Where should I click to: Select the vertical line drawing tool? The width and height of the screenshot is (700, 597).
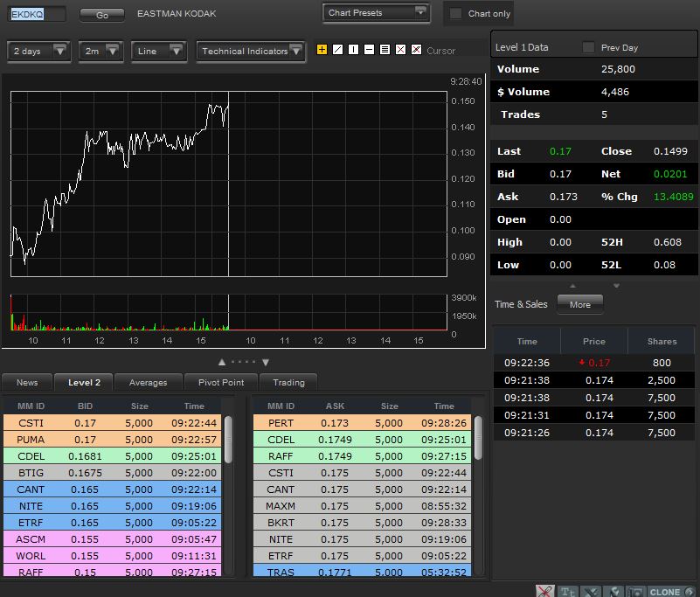tap(353, 51)
